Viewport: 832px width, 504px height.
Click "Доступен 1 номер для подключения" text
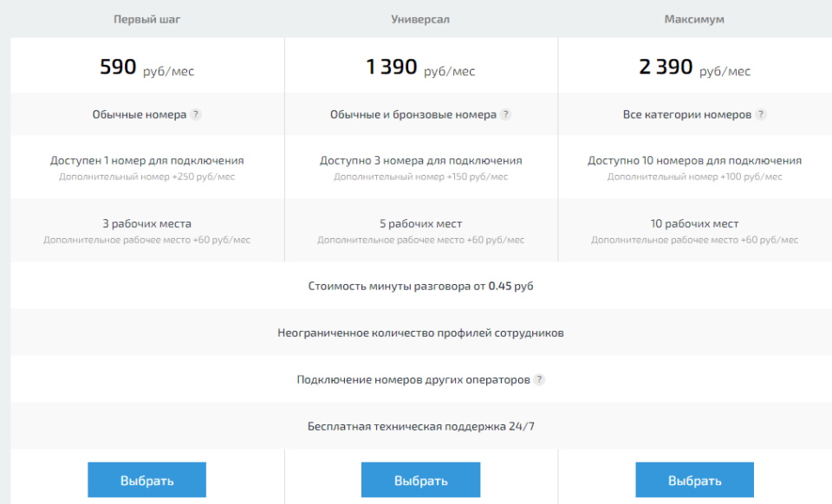point(146,160)
